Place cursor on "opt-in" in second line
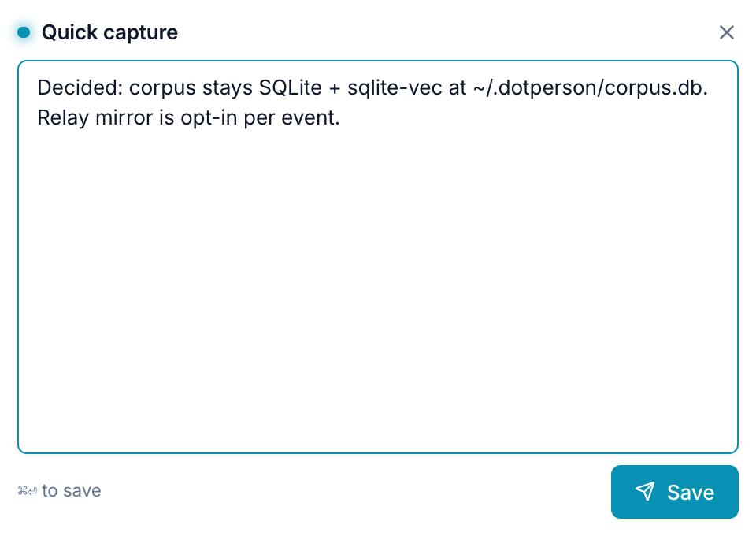The height and width of the screenshot is (536, 756). point(209,119)
